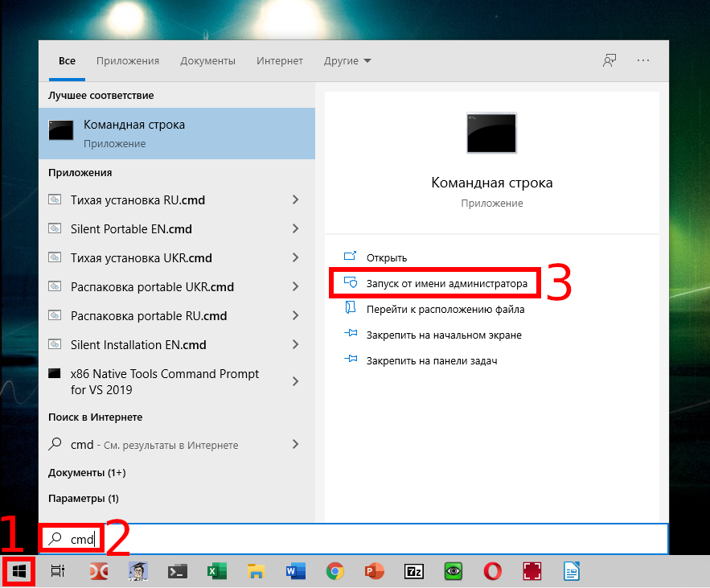Open the red DC app in taskbar
Screen dimensions: 710x588
(x=99, y=572)
